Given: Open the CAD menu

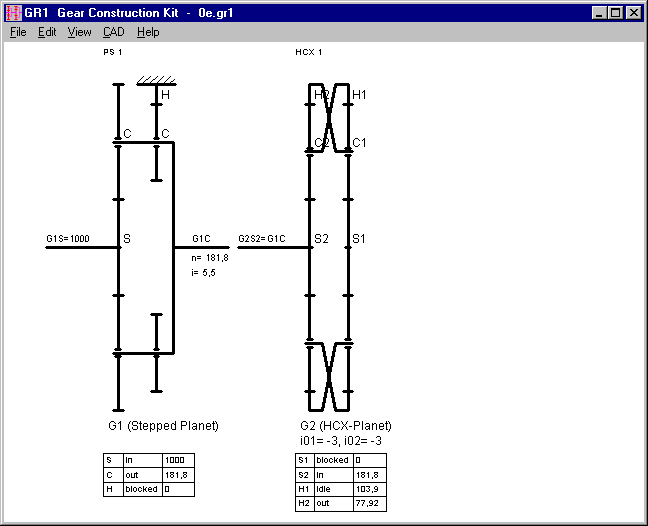Looking at the screenshot, I should point(113,32).
